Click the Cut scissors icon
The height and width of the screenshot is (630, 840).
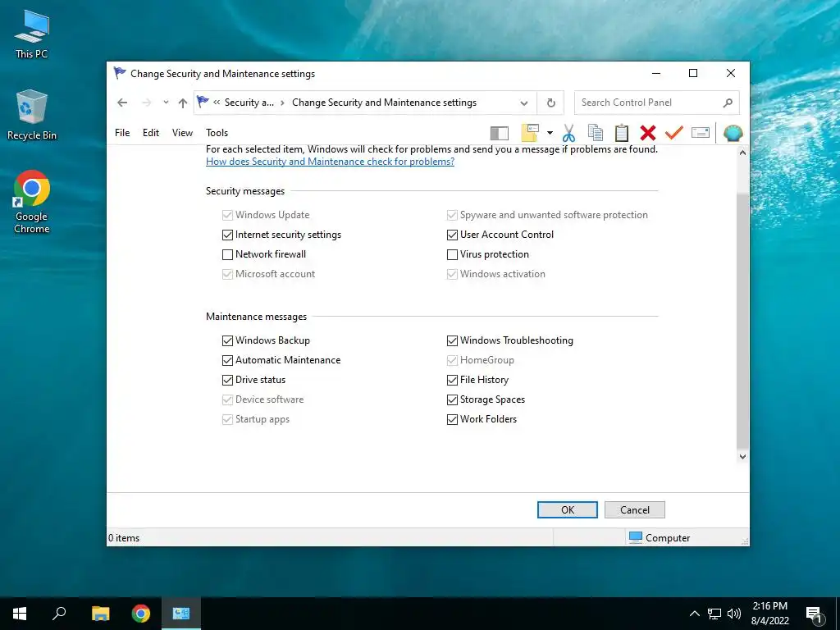(569, 133)
